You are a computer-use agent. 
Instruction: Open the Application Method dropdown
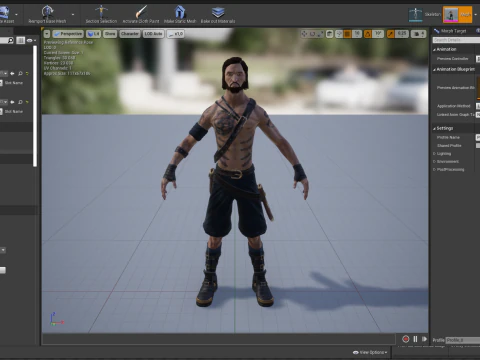pos(478,106)
